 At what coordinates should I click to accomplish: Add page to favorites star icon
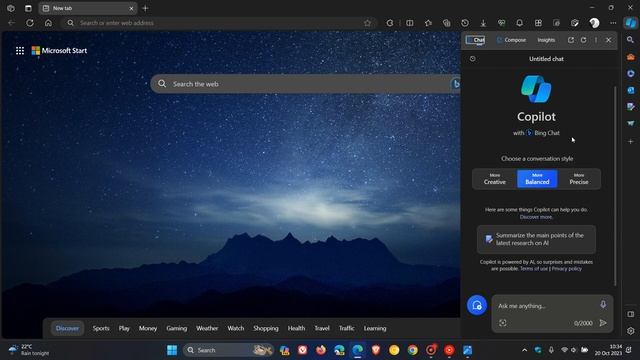[x=367, y=23]
